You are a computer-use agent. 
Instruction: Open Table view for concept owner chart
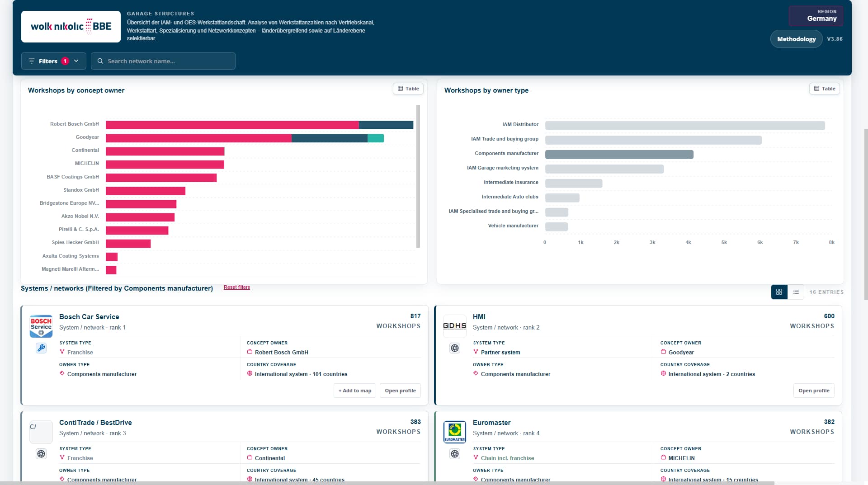pos(408,89)
